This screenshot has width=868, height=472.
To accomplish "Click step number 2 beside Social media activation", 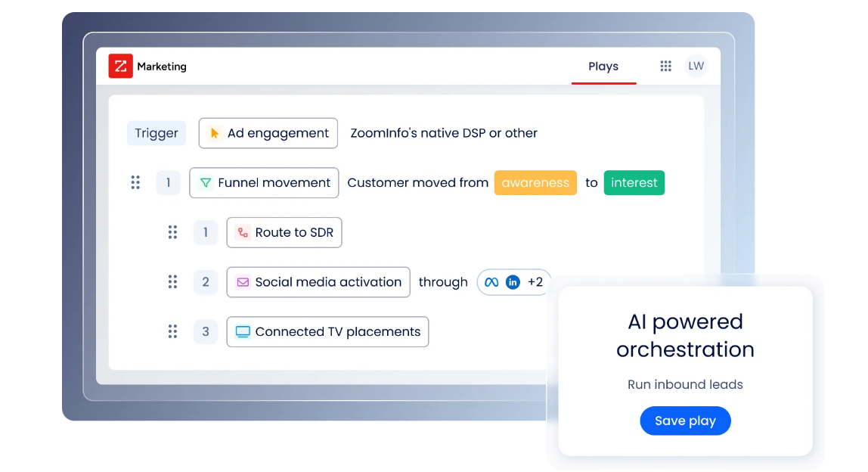I will (206, 282).
